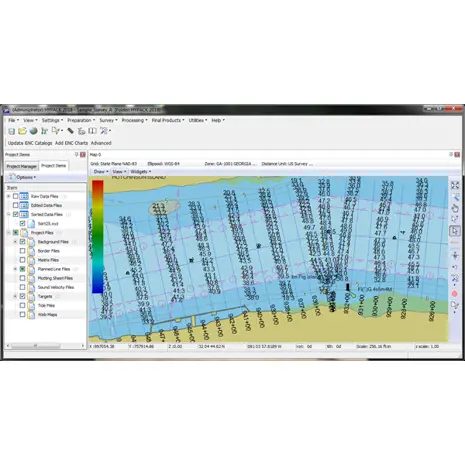Screen dimensions: 465x465
Task: Click the black single beam editor icon
Action: [70, 131]
